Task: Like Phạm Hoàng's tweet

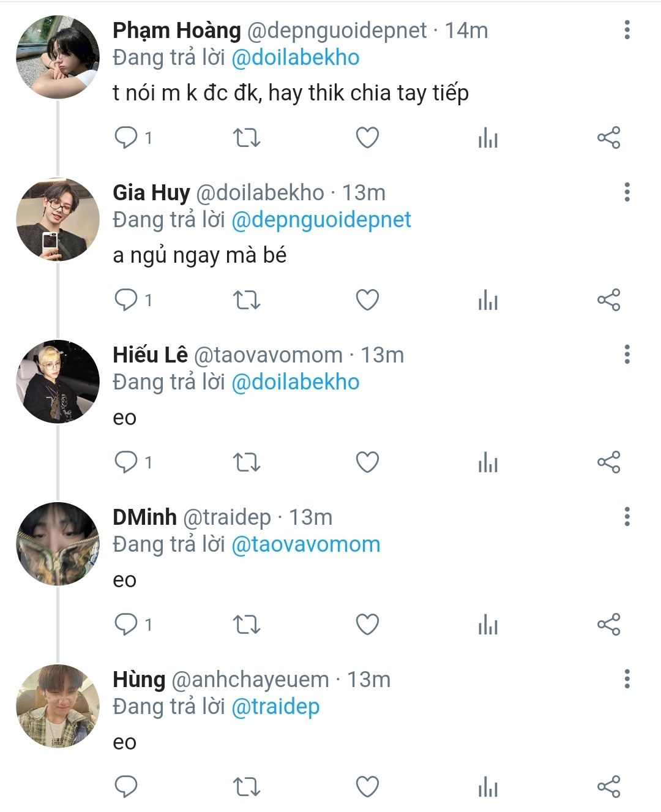Action: 367,138
